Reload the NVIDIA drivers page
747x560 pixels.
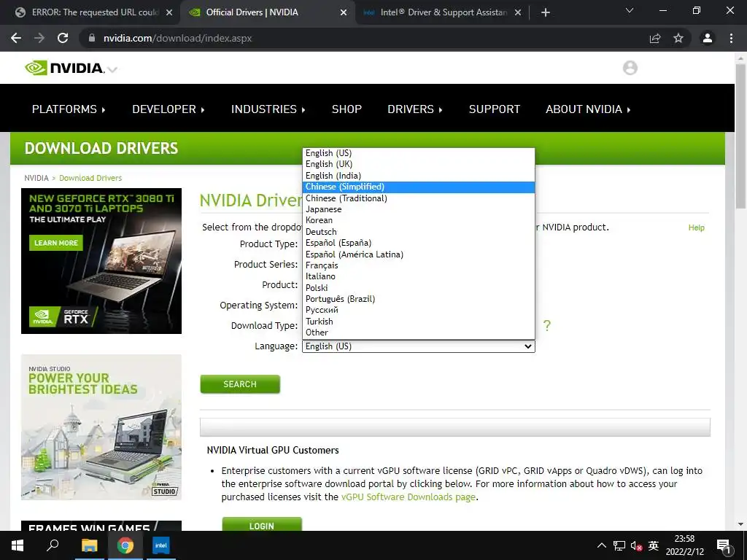click(63, 38)
